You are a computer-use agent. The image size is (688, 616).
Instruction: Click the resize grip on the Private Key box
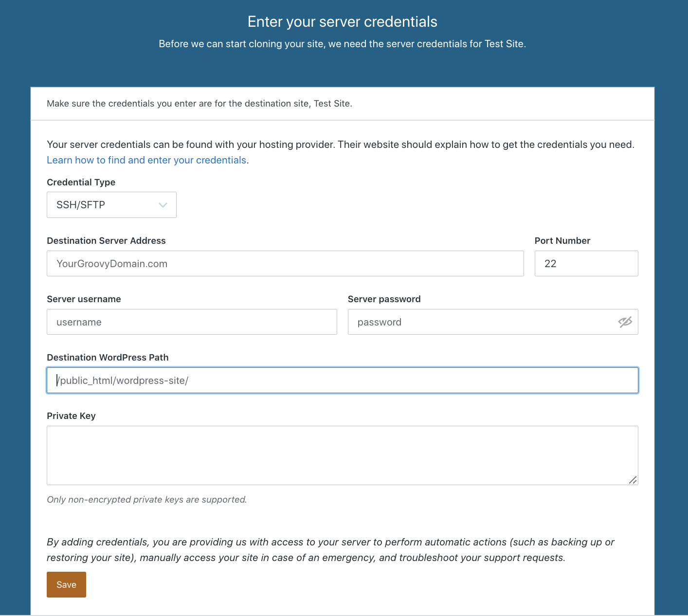coord(633,480)
